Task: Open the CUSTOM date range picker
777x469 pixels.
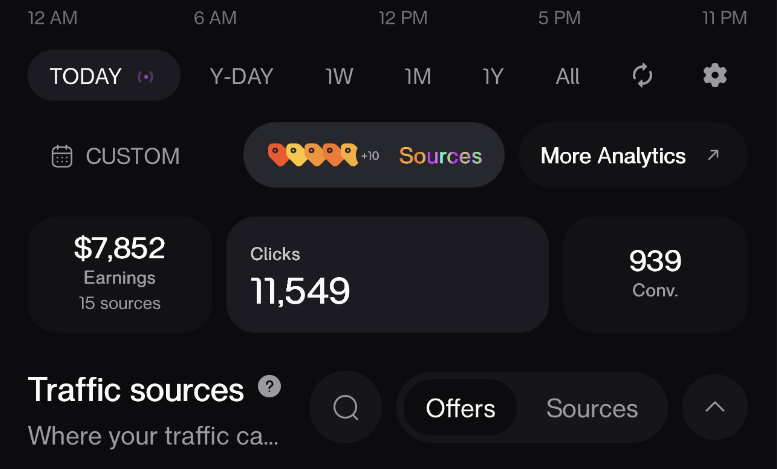Action: click(x=116, y=156)
